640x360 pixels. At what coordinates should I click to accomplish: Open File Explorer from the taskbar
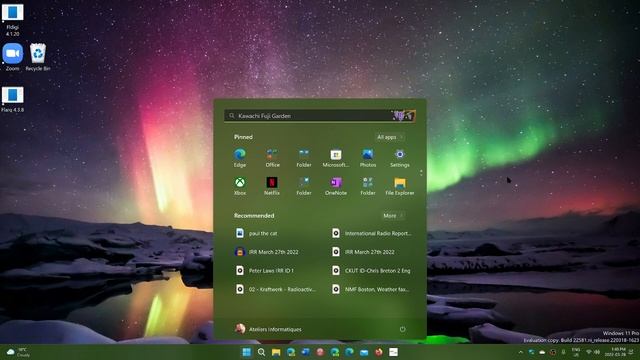(x=276, y=352)
